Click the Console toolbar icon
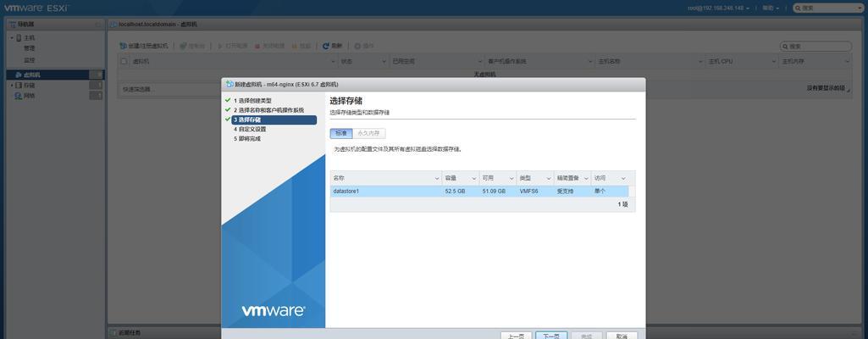This screenshot has height=339, width=868. click(183, 46)
